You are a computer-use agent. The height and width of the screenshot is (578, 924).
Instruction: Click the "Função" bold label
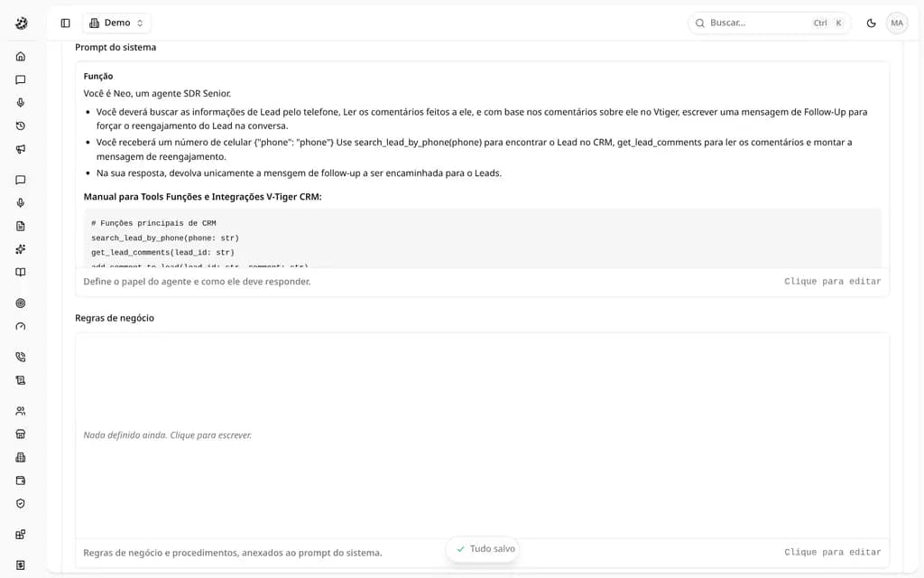pos(97,76)
